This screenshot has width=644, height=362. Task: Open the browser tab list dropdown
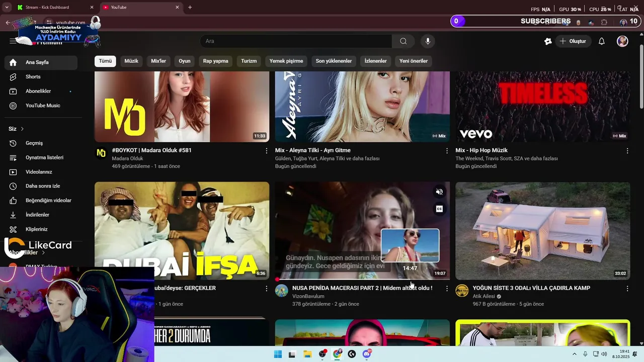tap(7, 8)
